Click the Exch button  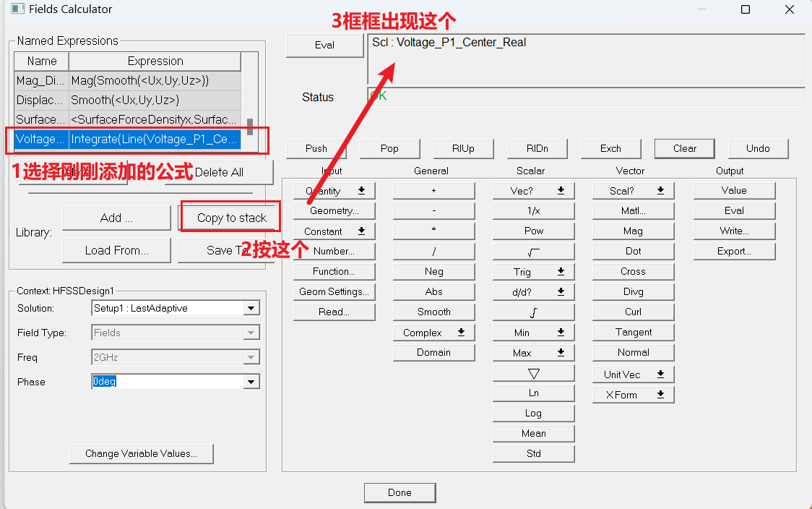coord(610,148)
